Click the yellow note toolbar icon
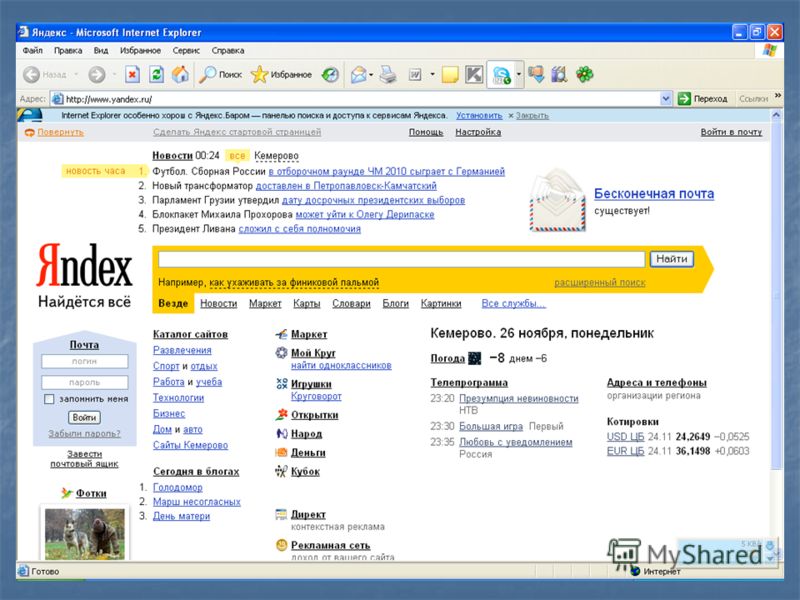This screenshot has width=800, height=600. pyautogui.click(x=450, y=74)
